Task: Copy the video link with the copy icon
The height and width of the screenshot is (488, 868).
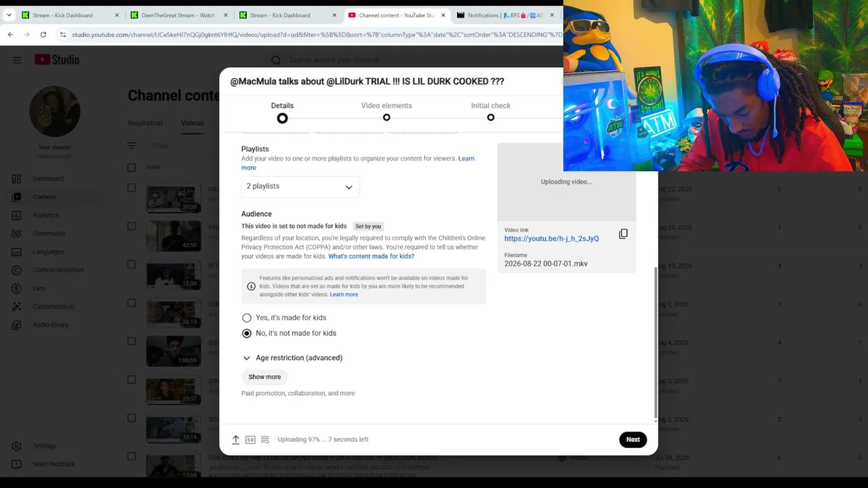Action: click(x=623, y=234)
